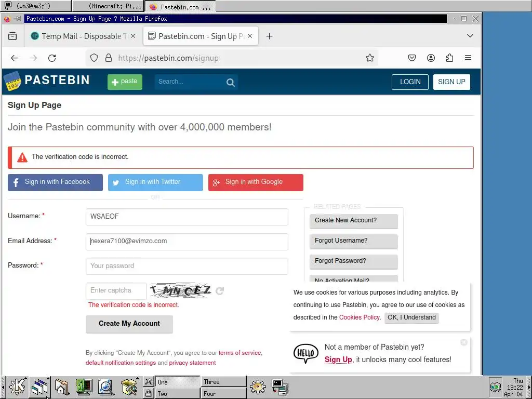Click the Username input field
Viewport: 532px width, 399px height.
pos(187,217)
